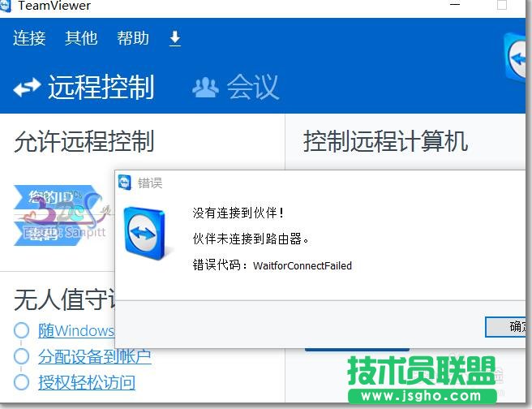Click the 错误 dialog title text

(x=150, y=183)
